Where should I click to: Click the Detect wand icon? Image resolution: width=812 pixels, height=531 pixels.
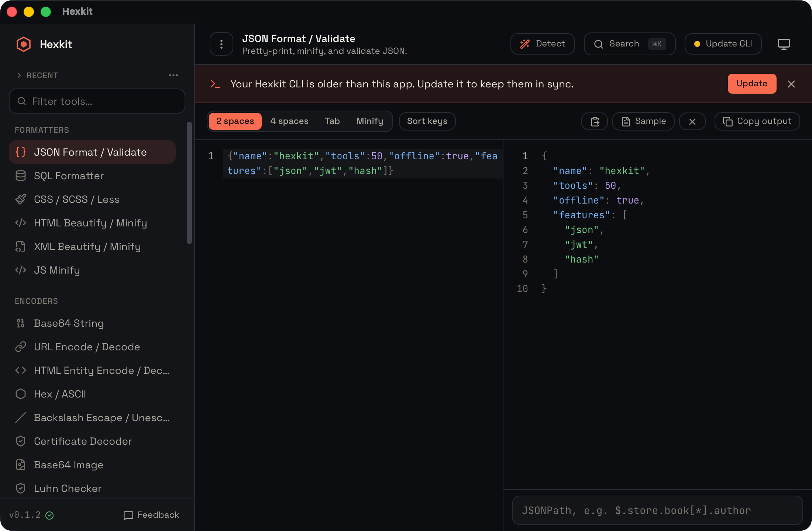click(525, 44)
